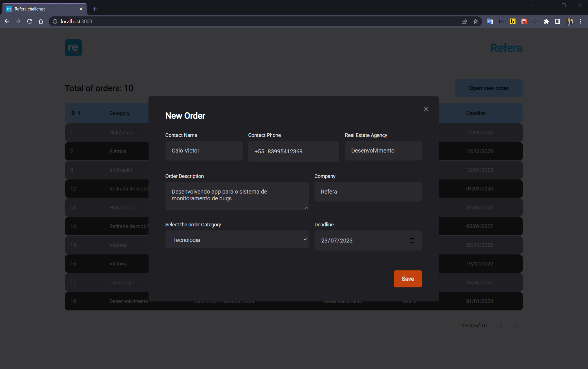Open Chrome three-dot menu
Viewport: 588px width, 369px height.
[580, 22]
